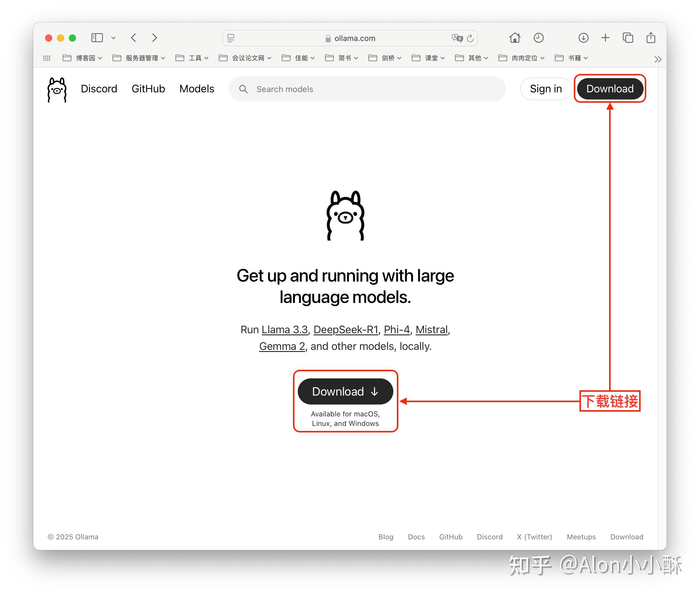Click the Sign in button
The height and width of the screenshot is (594, 700).
click(546, 89)
